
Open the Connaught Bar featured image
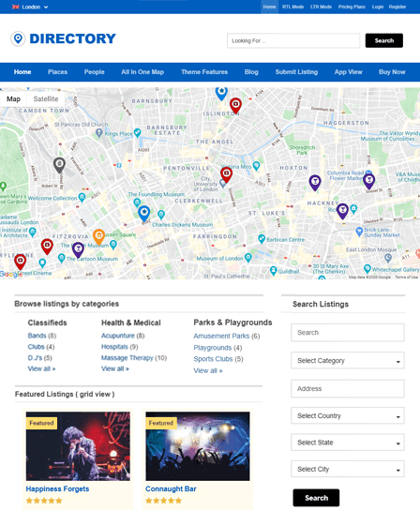[198, 446]
